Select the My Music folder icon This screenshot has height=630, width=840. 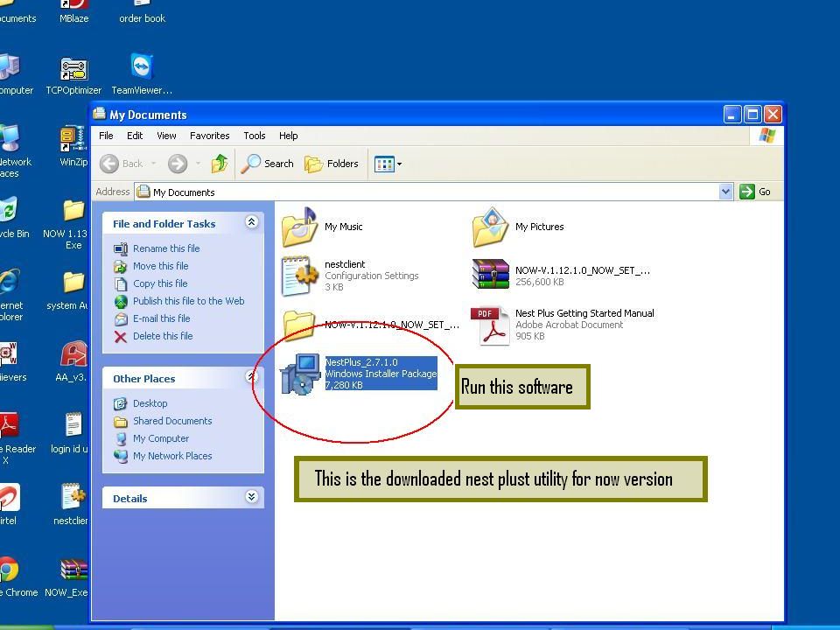point(300,227)
